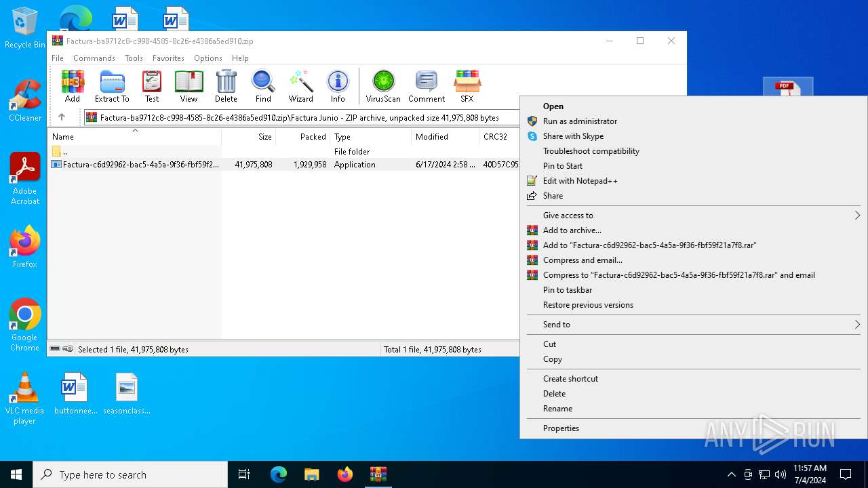Click the Windows Start button
Screen dimensions: 868x488
(16, 474)
